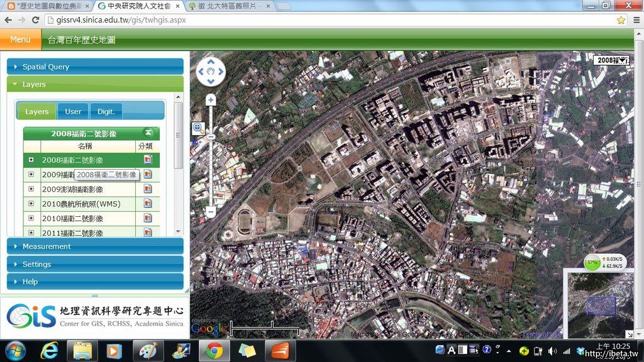The height and width of the screenshot is (362, 644).
Task: Switch to the User tab
Action: 73,111
